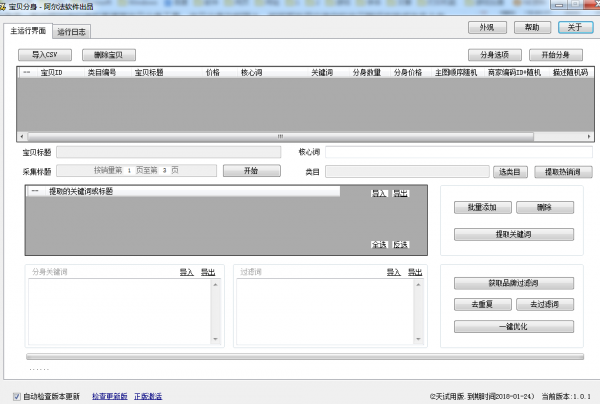Click the table's horizontal scrollbar right arrow
Viewport: 600px width, 404px height.
(590, 134)
